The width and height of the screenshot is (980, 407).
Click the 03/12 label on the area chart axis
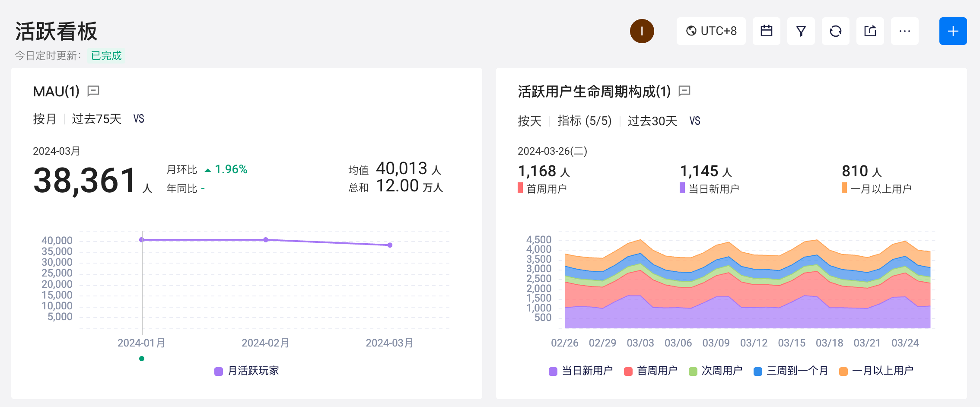click(x=754, y=343)
